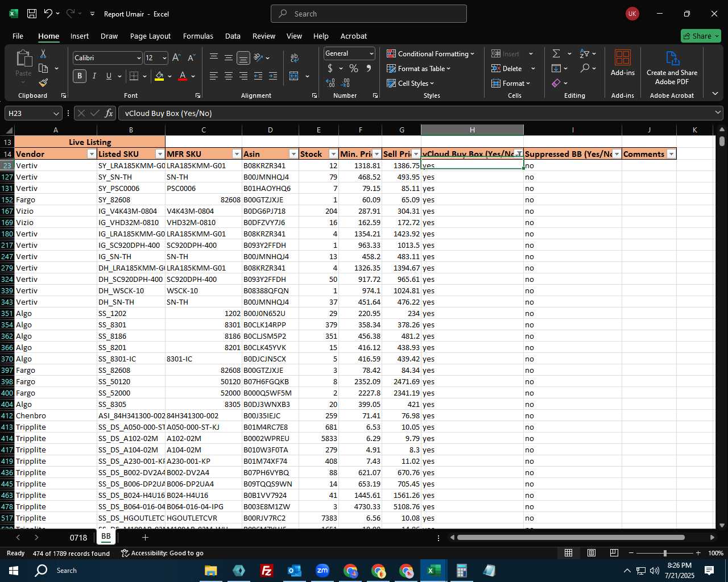Viewport: 728px width, 582px height.
Task: Toggle Underline formatting
Action: (109, 76)
